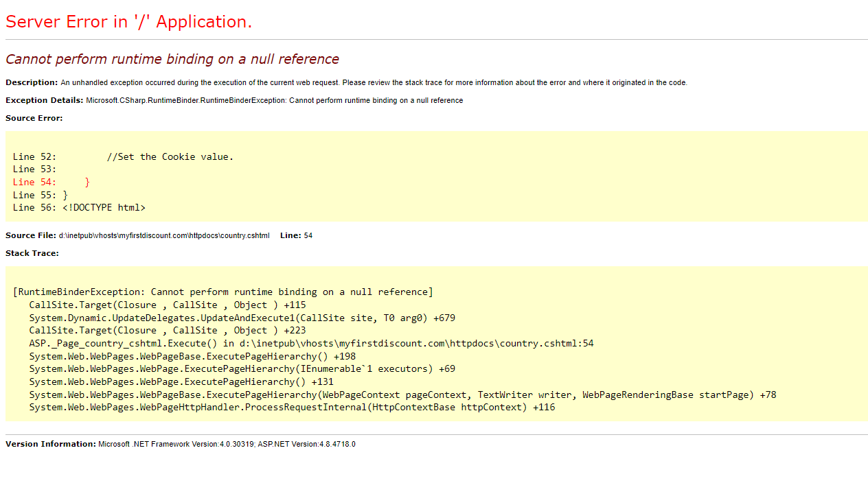Screen dimensions: 868x494
Task: Click the 'Version Information:' label
Action: click(x=51, y=444)
